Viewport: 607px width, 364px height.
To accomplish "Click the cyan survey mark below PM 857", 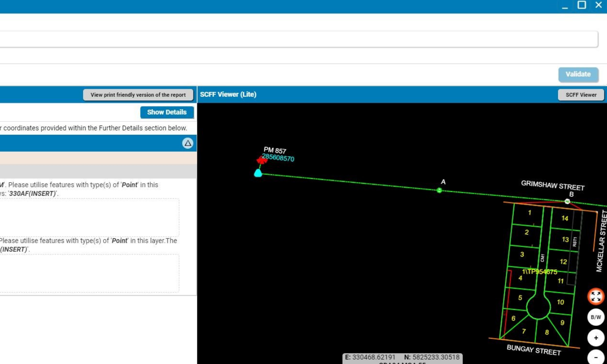I will [x=258, y=173].
